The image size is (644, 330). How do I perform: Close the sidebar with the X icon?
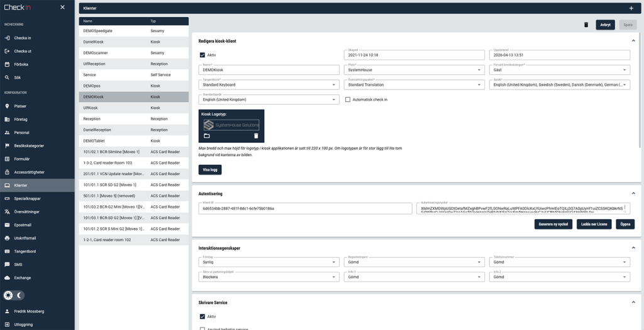(x=62, y=8)
